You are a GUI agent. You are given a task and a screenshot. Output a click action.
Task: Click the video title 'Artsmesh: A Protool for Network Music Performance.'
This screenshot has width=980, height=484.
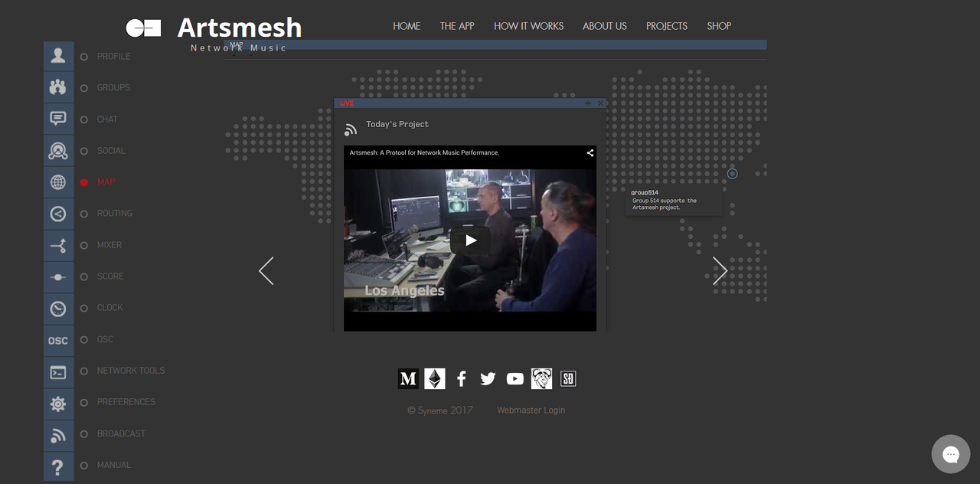coord(424,153)
